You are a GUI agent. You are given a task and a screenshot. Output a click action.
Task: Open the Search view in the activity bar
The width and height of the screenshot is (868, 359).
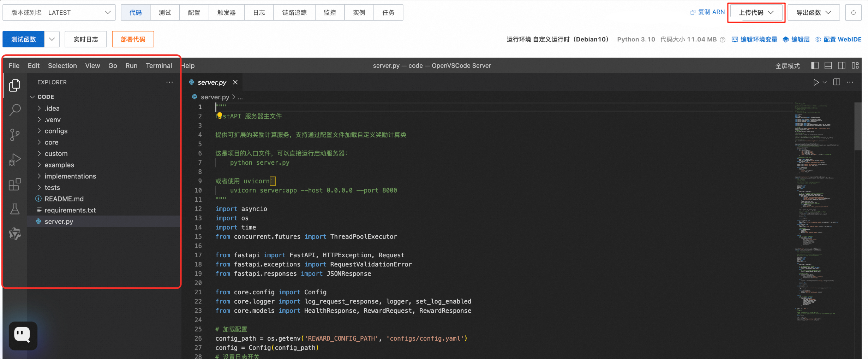pos(15,110)
